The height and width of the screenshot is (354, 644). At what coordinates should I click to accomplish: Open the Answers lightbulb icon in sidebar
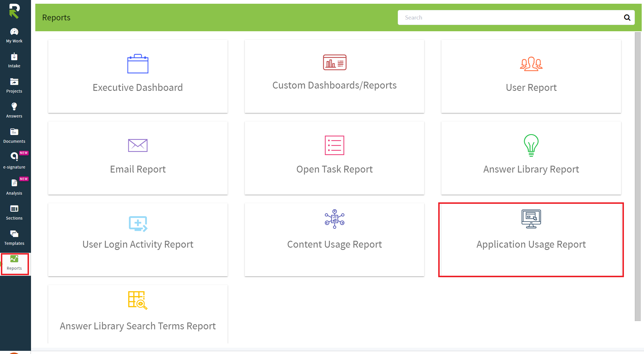14,107
